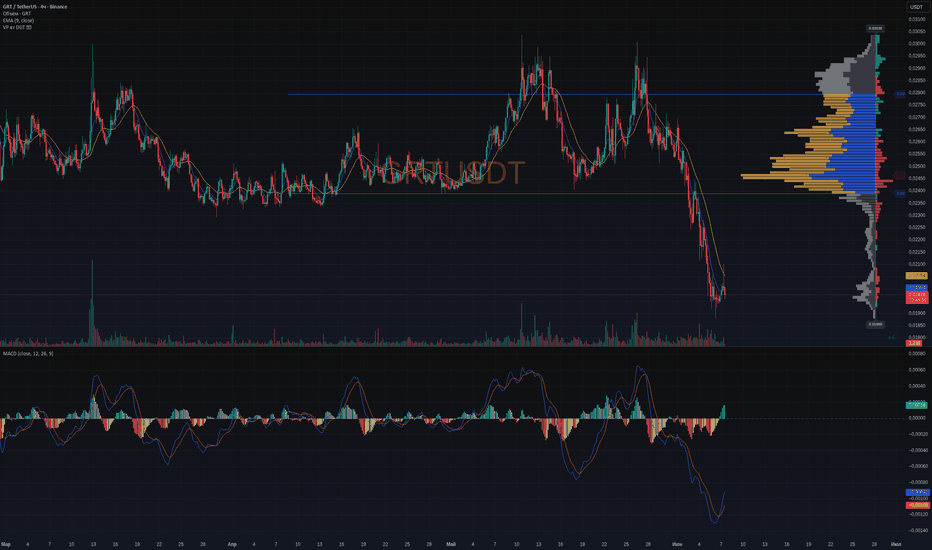Select the VP by DGT indicator legend
932x550 pixels.
17,27
